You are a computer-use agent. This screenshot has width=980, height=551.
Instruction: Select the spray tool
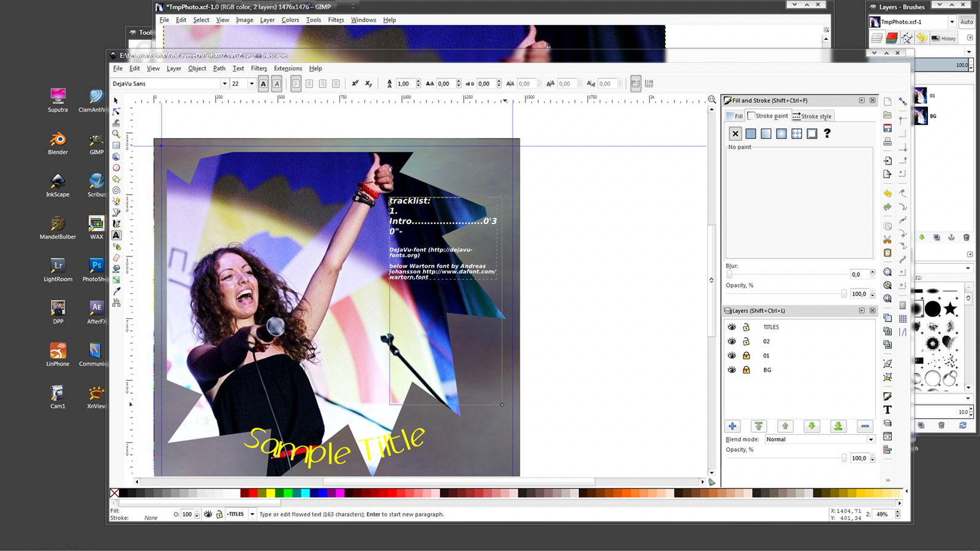[116, 247]
